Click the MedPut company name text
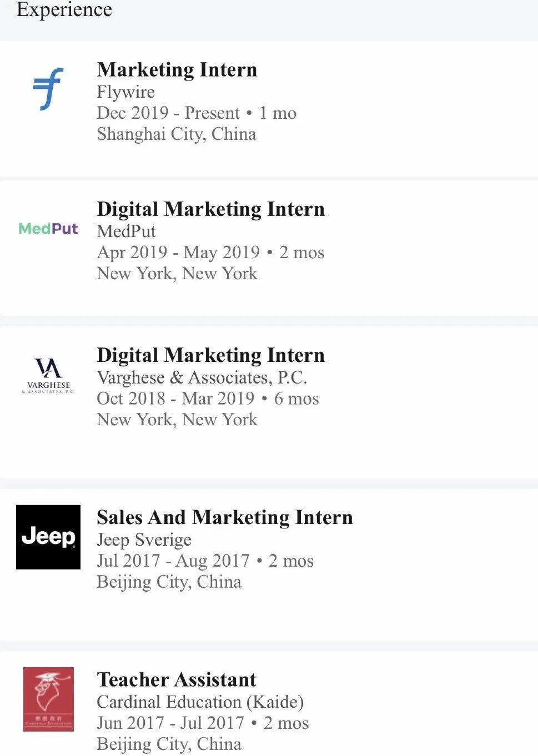The image size is (538, 756). pyautogui.click(x=127, y=231)
